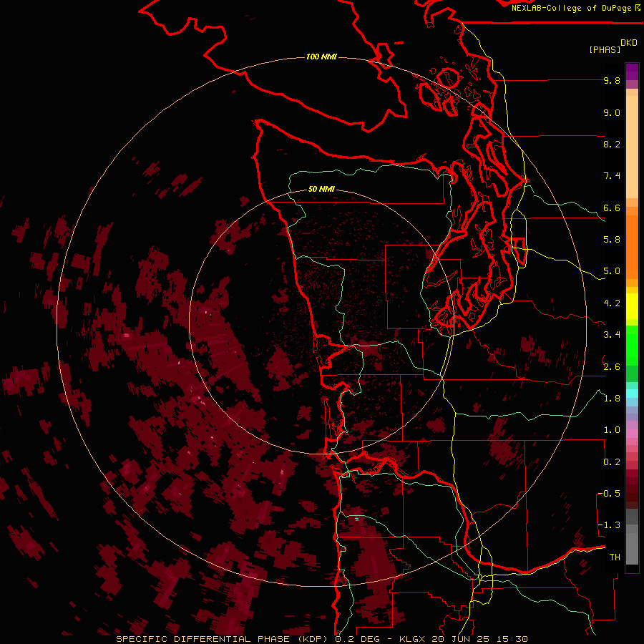Click the 100 NMI range ring label
Viewport: 644px width, 644px height.
coord(321,57)
